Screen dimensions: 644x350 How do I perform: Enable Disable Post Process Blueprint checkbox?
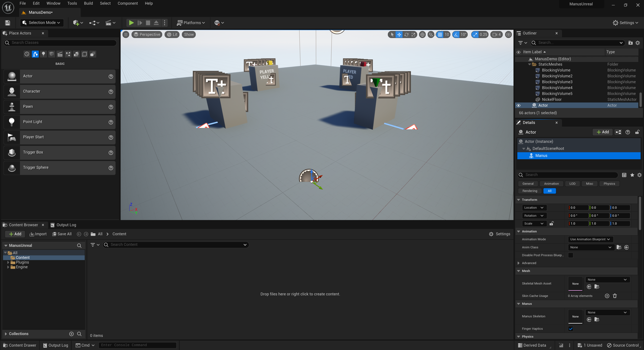coord(571,255)
